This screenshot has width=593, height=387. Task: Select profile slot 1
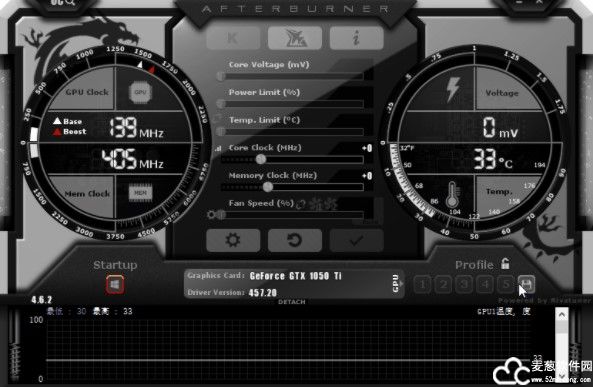(x=422, y=284)
